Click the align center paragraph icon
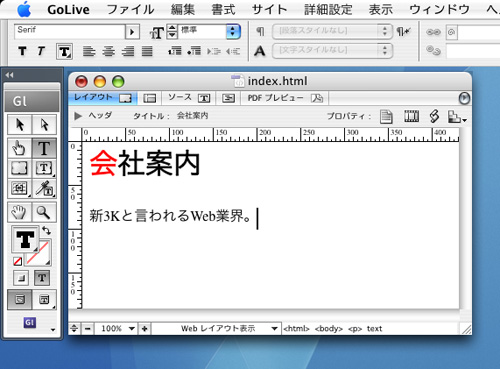The height and width of the screenshot is (369, 500). coord(109,51)
